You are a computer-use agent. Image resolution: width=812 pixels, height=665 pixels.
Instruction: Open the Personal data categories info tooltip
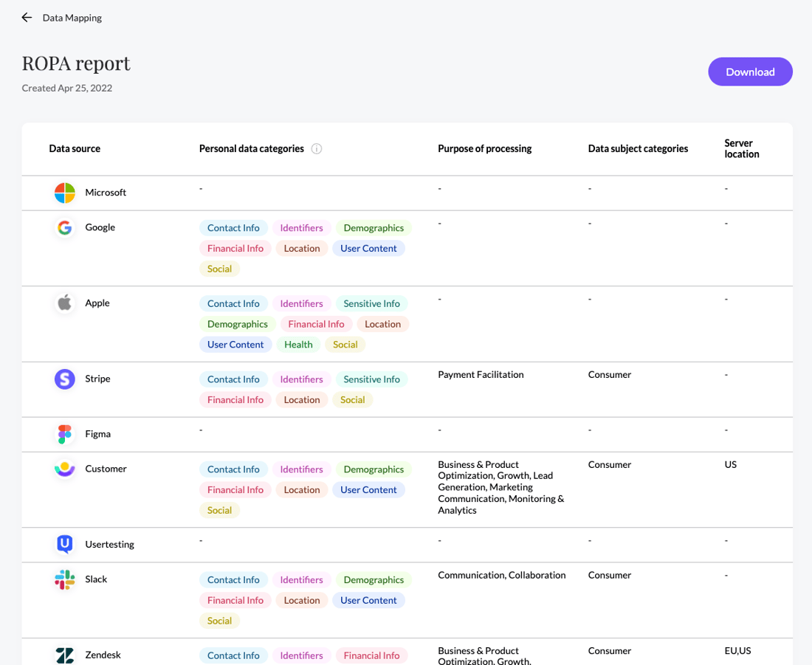click(316, 148)
